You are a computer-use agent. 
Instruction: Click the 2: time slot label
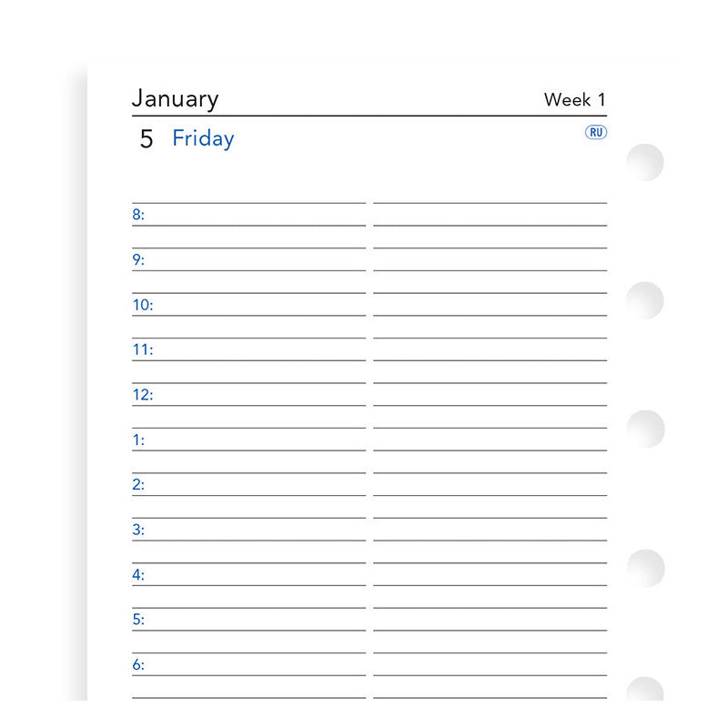coord(138,485)
